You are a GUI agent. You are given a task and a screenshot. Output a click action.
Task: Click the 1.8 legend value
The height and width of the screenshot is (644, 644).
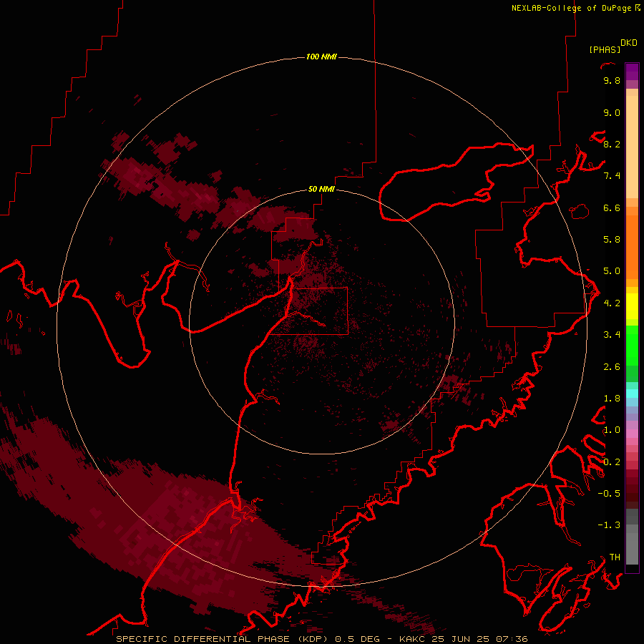[x=612, y=399]
